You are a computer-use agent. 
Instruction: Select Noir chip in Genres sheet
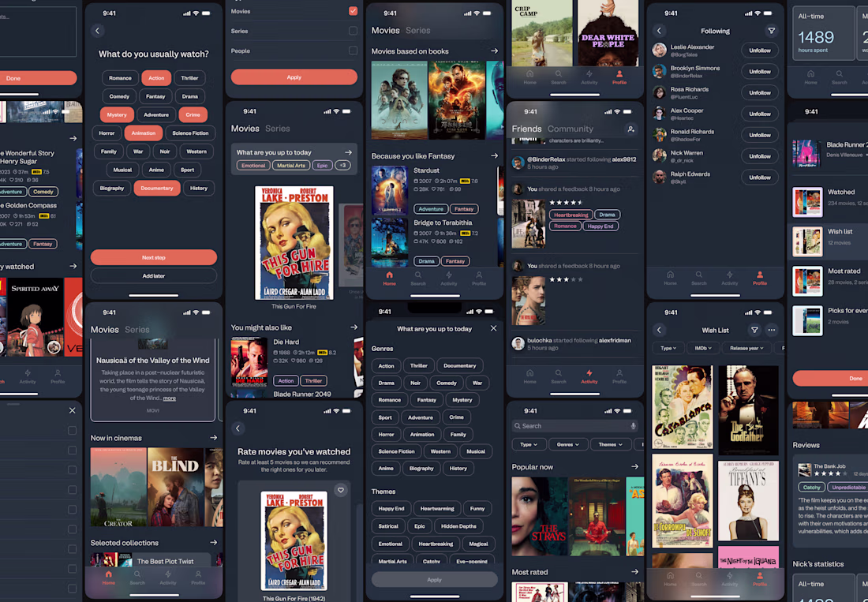[415, 383]
